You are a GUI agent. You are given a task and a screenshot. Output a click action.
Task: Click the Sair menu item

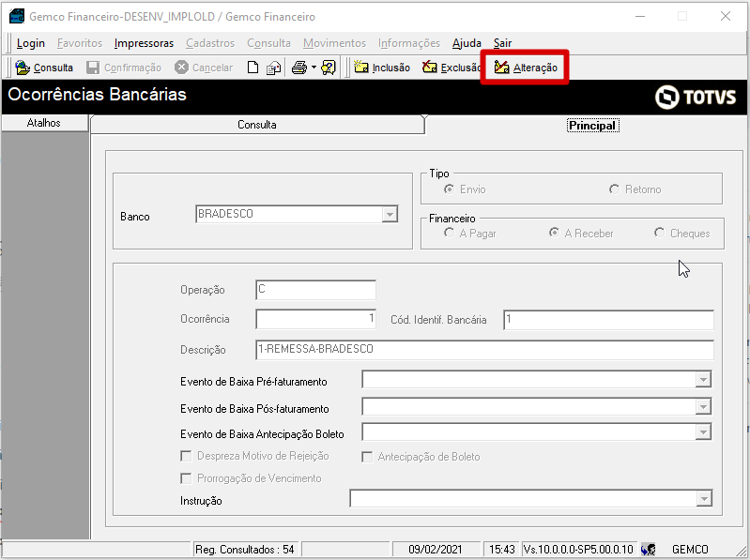(503, 43)
